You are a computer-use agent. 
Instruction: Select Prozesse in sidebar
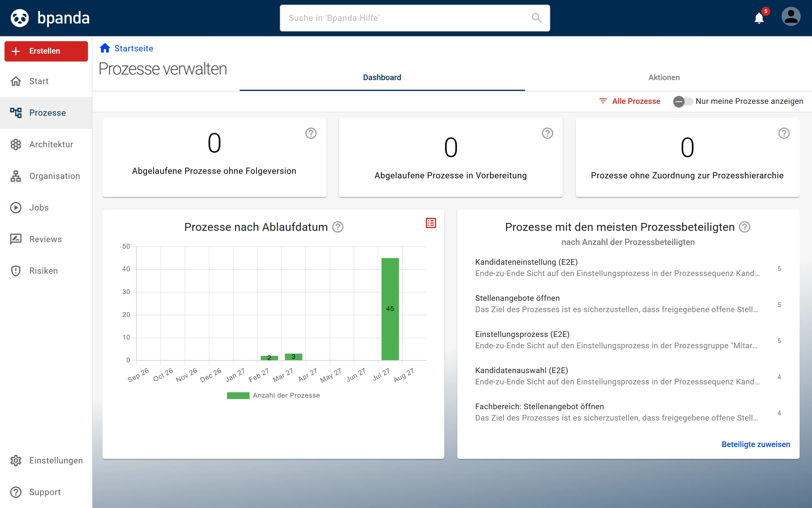point(46,113)
